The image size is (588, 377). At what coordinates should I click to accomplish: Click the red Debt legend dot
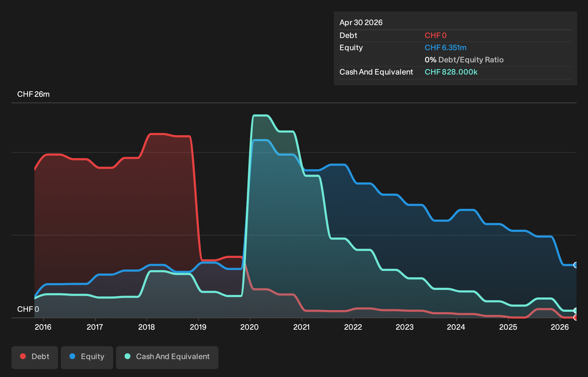tap(23, 356)
